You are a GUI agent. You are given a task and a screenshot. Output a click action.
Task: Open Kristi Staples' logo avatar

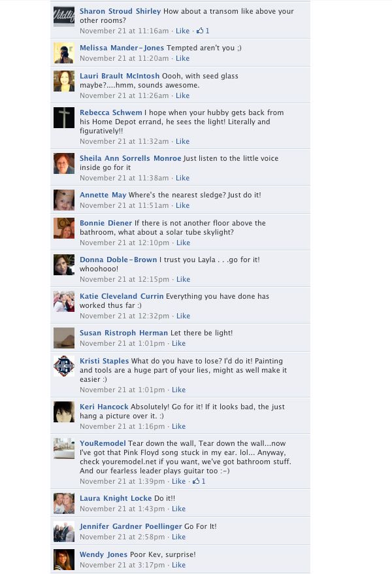click(x=64, y=366)
